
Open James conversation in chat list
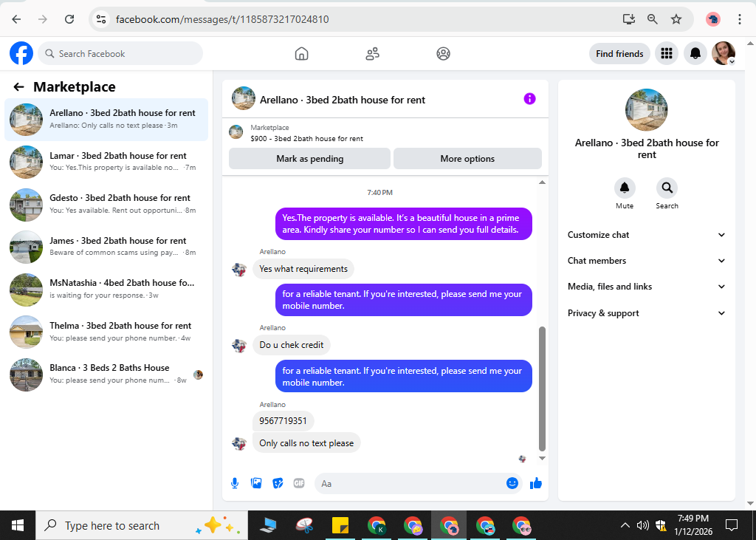click(x=106, y=247)
